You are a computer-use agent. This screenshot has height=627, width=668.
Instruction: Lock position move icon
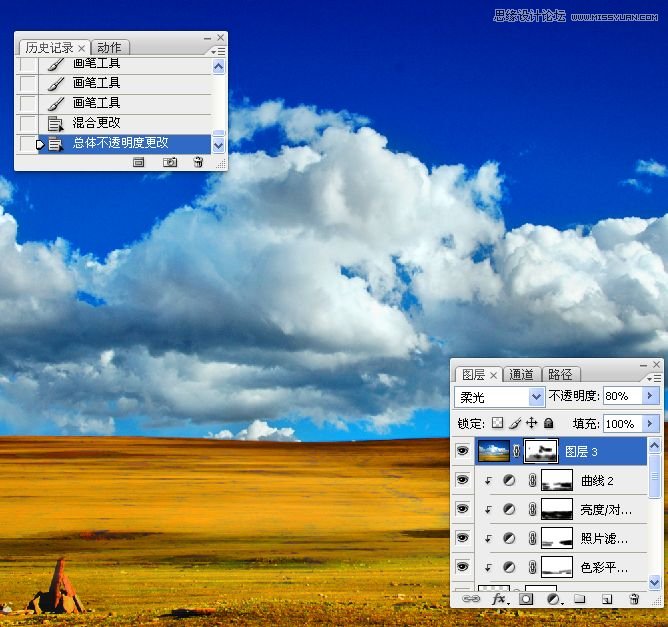coord(532,423)
